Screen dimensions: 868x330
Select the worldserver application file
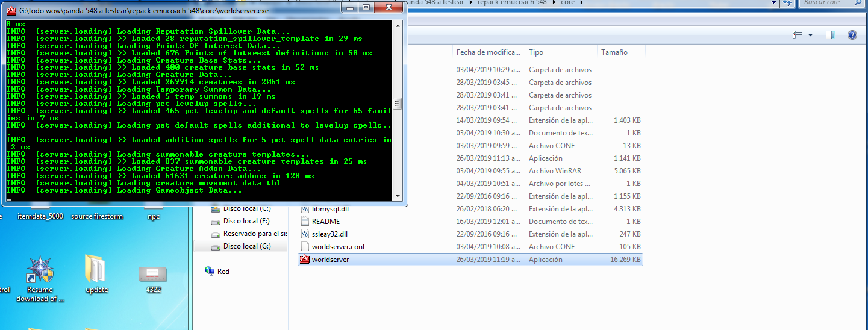[470, 260]
